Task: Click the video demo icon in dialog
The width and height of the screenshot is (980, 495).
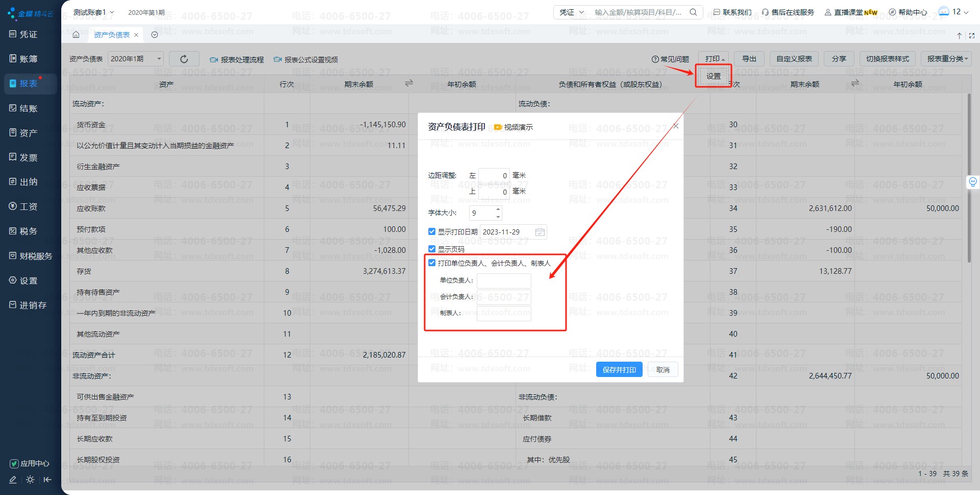Action: [x=498, y=127]
